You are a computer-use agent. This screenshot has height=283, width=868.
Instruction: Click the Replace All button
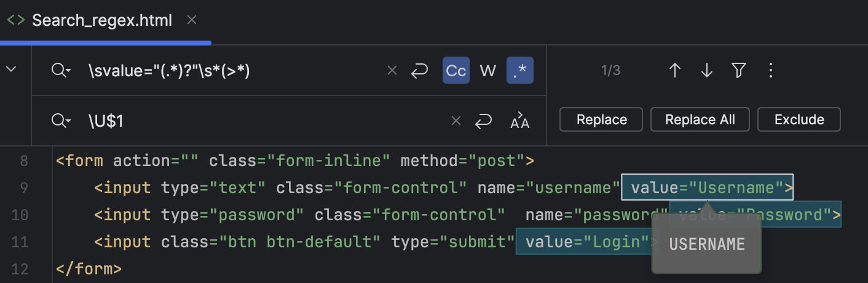(700, 119)
